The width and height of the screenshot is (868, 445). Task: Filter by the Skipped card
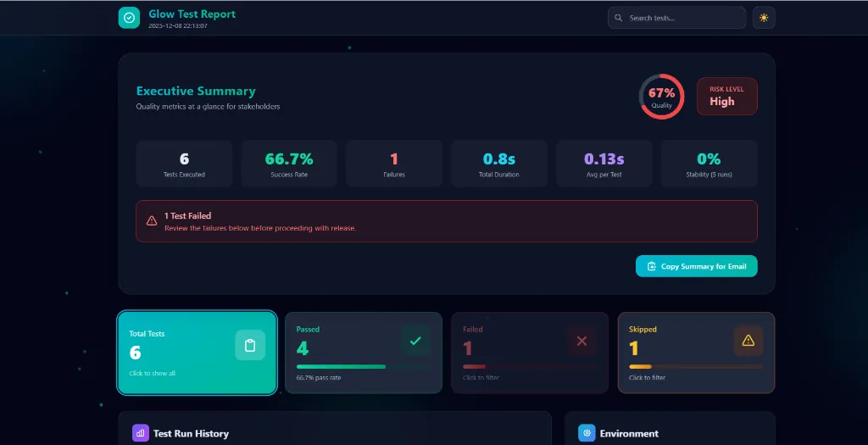pos(697,353)
